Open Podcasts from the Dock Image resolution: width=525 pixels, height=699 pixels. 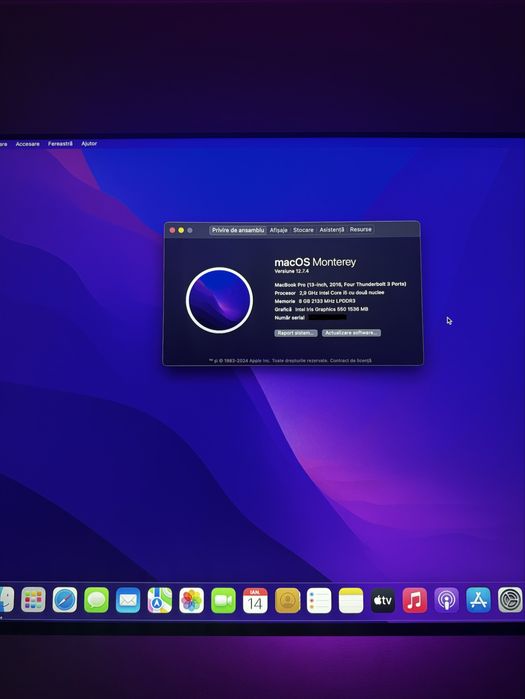[x=446, y=600]
